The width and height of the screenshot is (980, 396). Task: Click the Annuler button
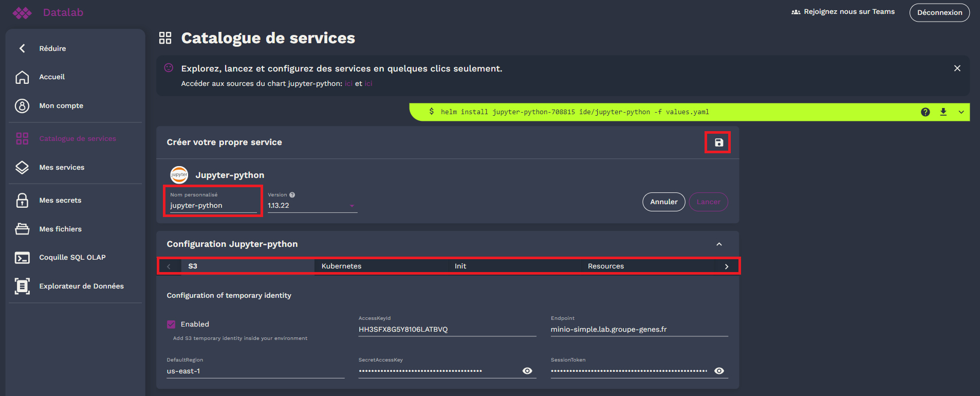[663, 202]
